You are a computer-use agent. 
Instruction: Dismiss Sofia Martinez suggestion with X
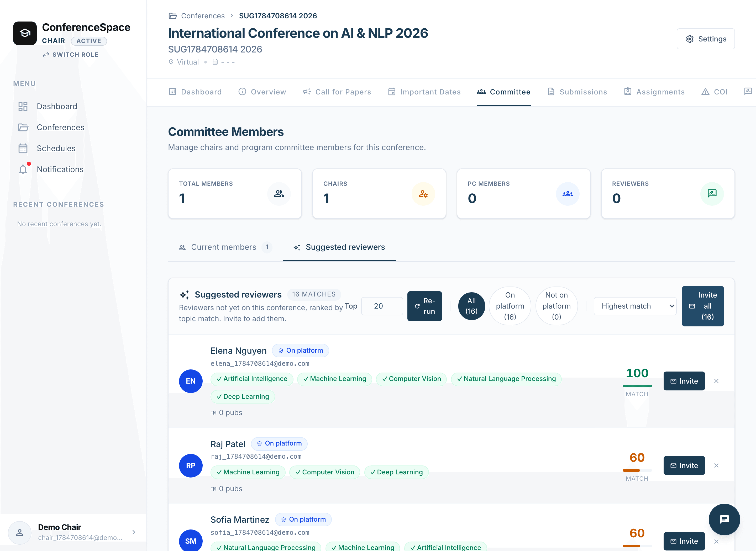click(716, 541)
